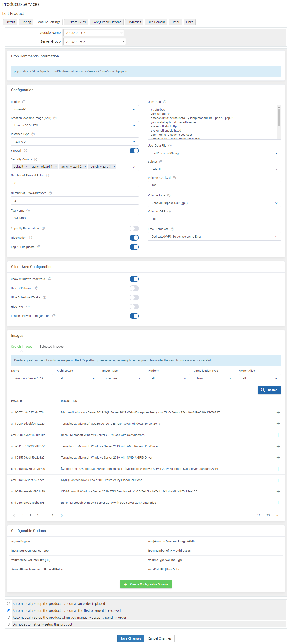Add MySQL on Windows Server 2019 image

[x=278, y=480]
